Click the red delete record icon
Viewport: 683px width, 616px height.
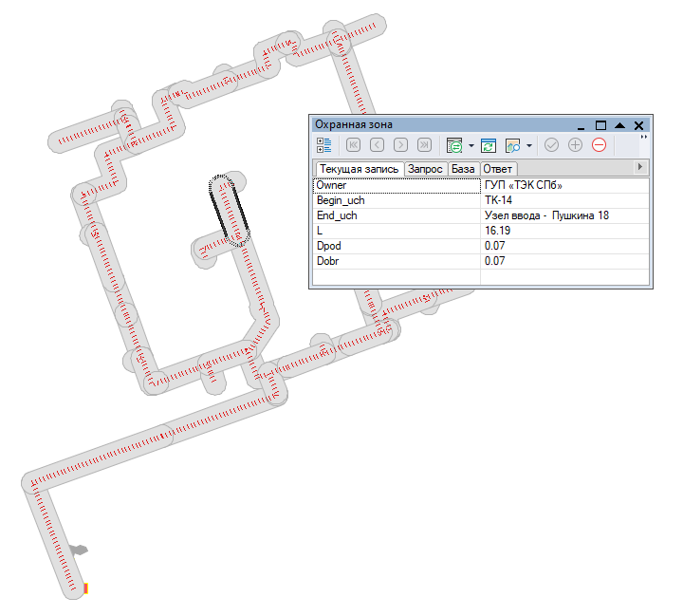click(x=599, y=145)
